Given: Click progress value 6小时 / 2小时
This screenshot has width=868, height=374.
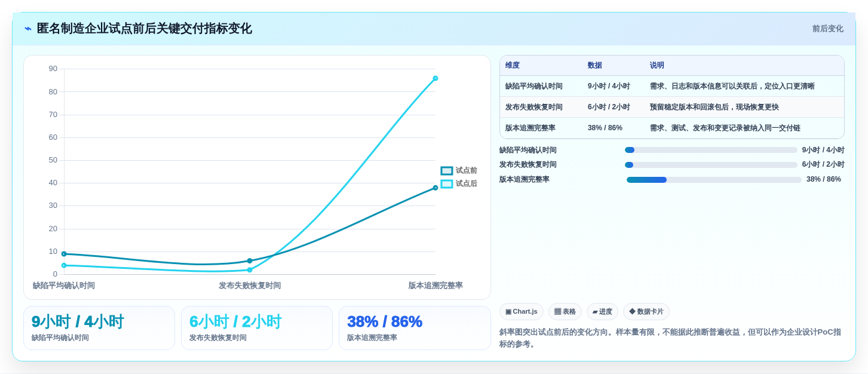Looking at the screenshot, I should pos(823,165).
